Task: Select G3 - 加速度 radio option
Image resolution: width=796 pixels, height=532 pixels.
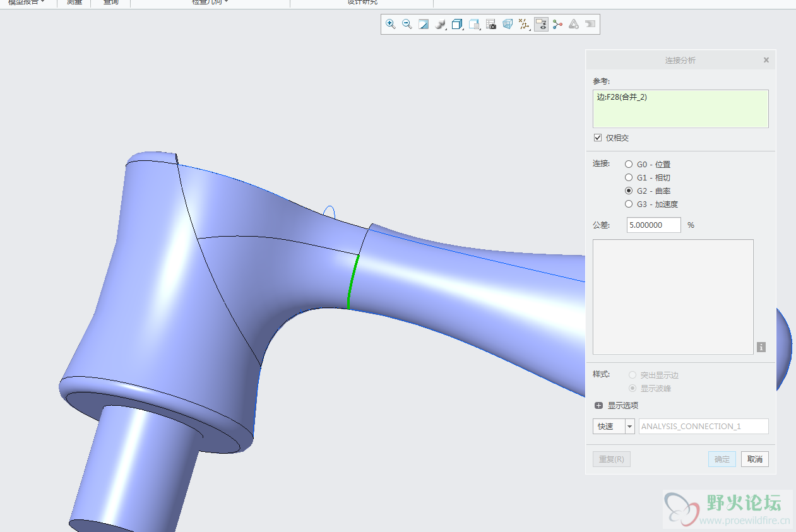Action: pos(628,204)
